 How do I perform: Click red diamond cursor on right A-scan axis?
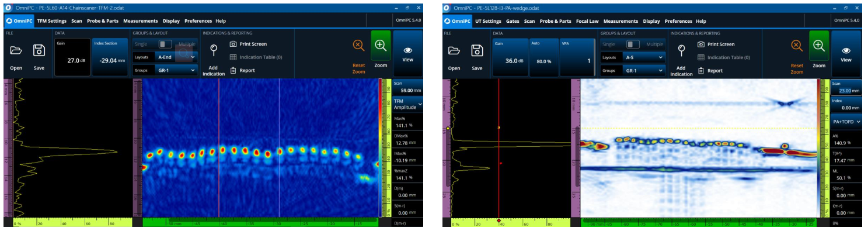point(499,220)
